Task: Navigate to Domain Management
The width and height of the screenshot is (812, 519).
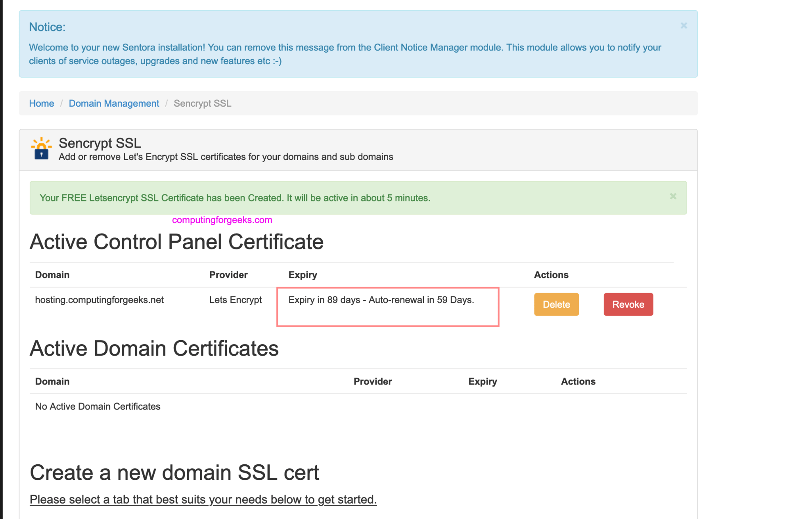Action: pyautogui.click(x=114, y=103)
